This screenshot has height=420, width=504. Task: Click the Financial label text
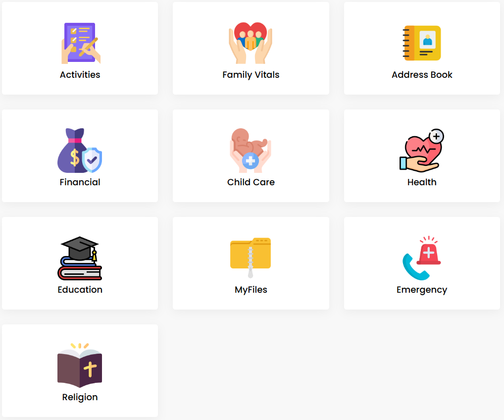[x=80, y=182]
